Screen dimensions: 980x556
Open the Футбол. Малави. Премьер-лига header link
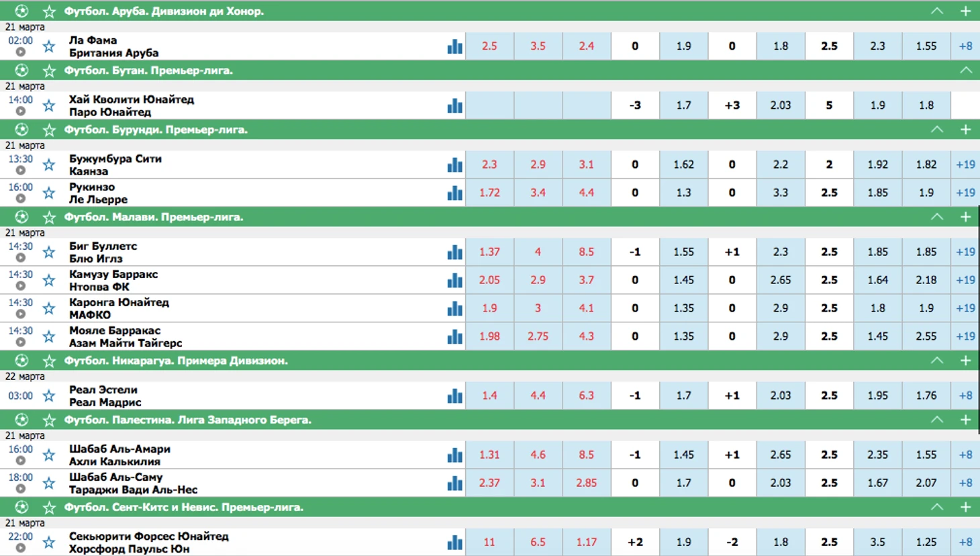pos(154,217)
